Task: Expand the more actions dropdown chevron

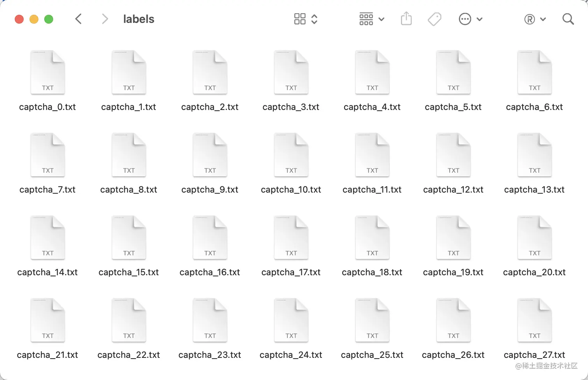Action: pos(479,19)
